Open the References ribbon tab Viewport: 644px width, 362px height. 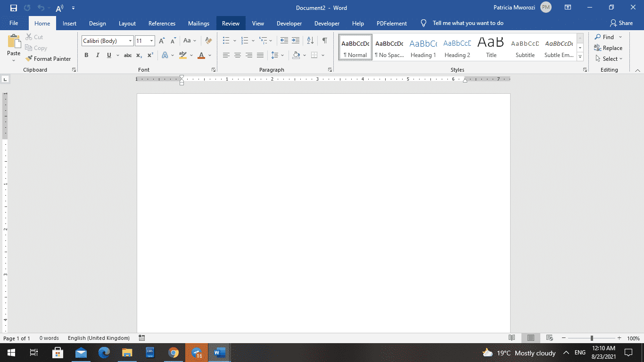pos(162,23)
